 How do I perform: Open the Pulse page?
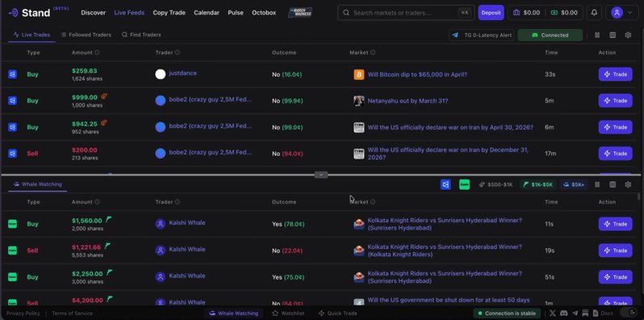click(x=236, y=13)
